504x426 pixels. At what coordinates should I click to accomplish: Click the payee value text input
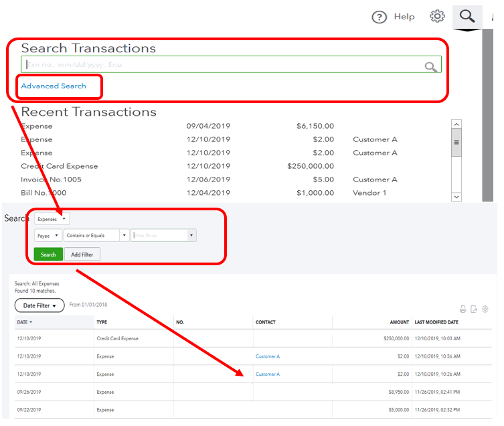pos(159,235)
